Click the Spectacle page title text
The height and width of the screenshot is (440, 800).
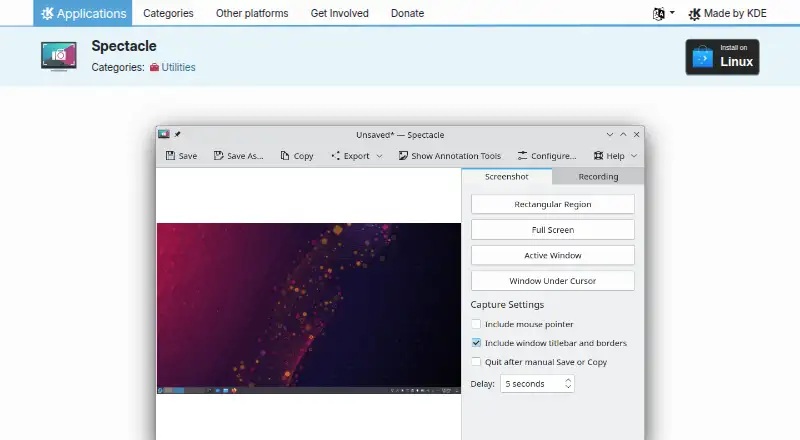tap(124, 46)
